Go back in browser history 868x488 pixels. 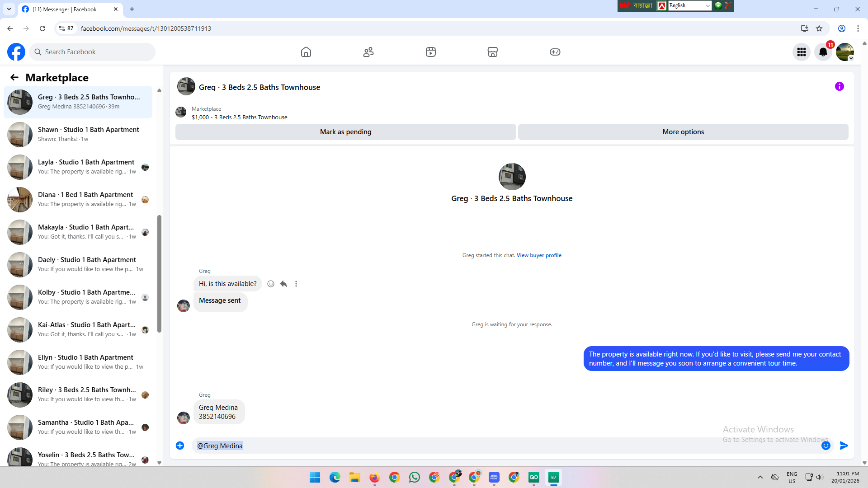pyautogui.click(x=10, y=28)
